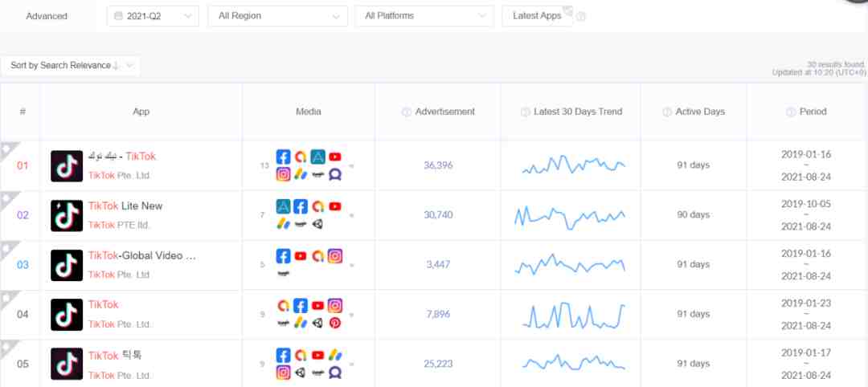Open the All Platforms dropdown

[424, 16]
